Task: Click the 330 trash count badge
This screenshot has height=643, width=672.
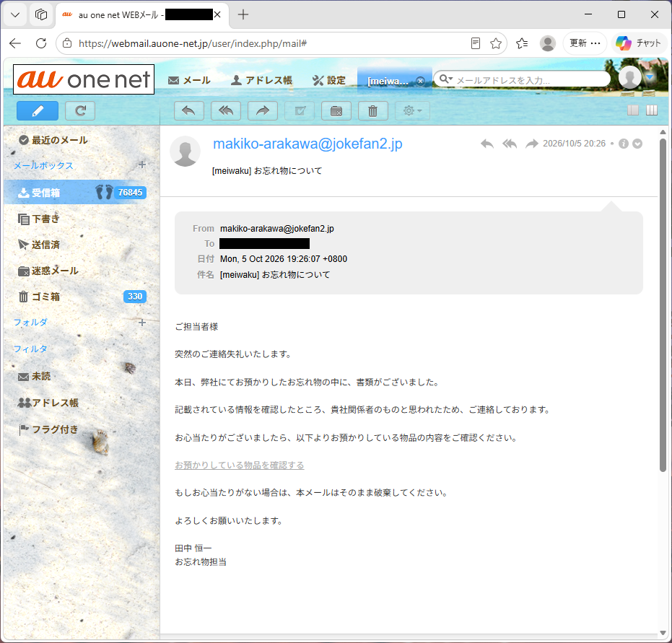Action: (135, 297)
